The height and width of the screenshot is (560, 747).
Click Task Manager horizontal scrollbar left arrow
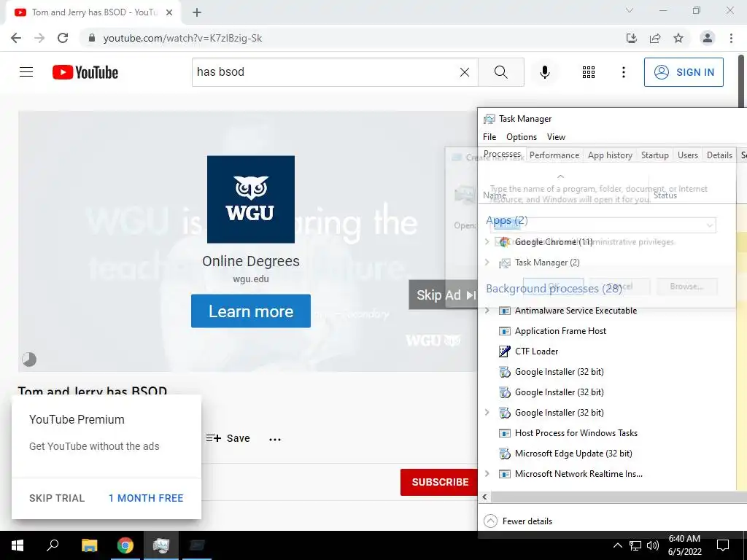484,497
